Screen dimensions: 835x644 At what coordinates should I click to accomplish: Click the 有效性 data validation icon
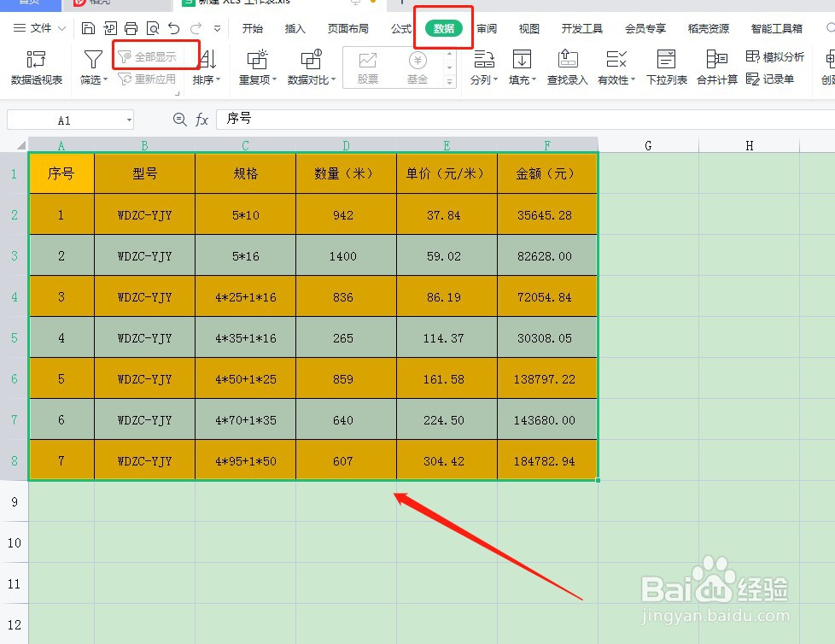616,59
